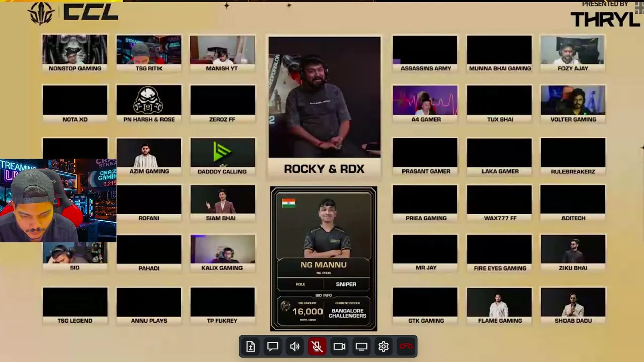The width and height of the screenshot is (644, 362).
Task: Click the FIRE EYES GAMING name label
Action: [x=500, y=268]
